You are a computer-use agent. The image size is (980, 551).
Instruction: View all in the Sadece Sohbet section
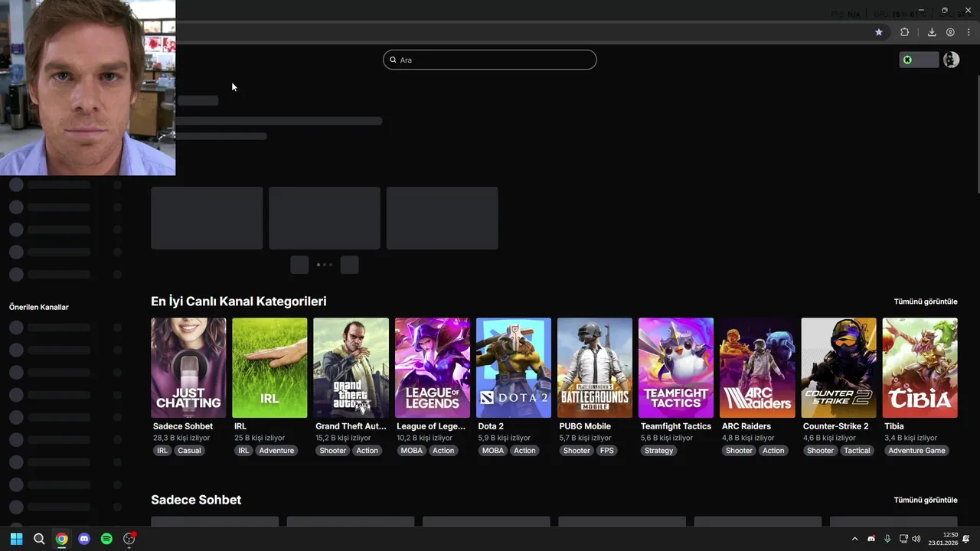point(926,500)
